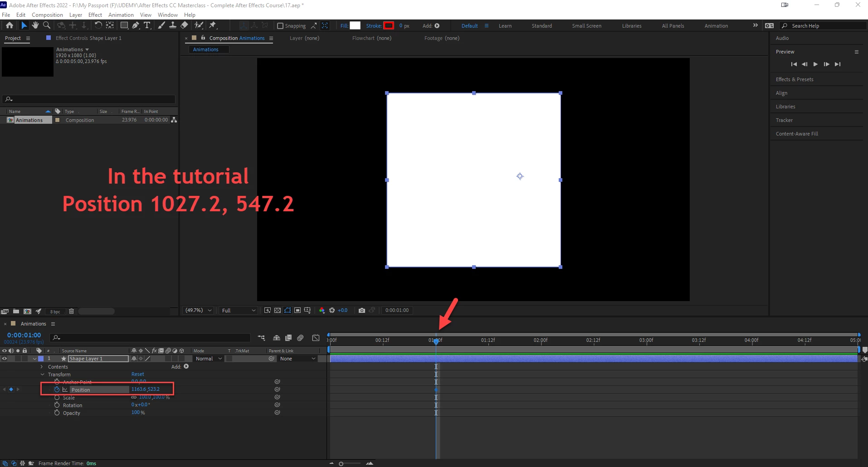Open the Effect menu
Image resolution: width=868 pixels, height=467 pixels.
[x=95, y=15]
